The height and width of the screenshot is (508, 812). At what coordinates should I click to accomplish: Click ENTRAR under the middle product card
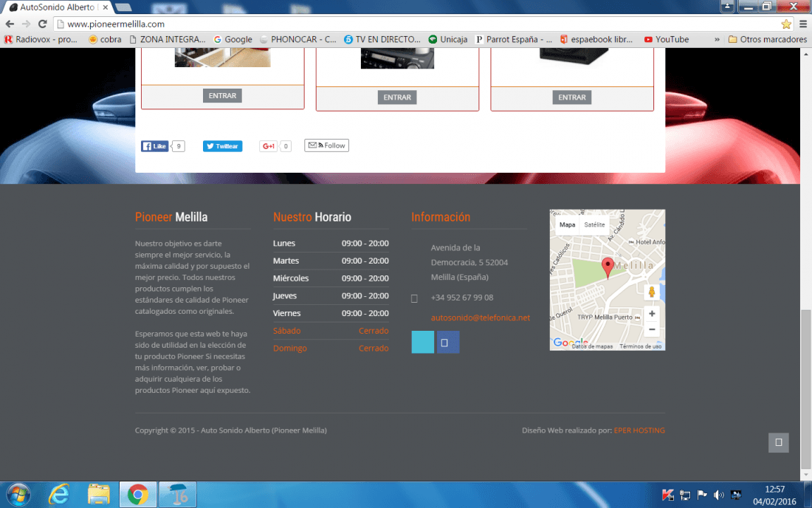(x=397, y=97)
